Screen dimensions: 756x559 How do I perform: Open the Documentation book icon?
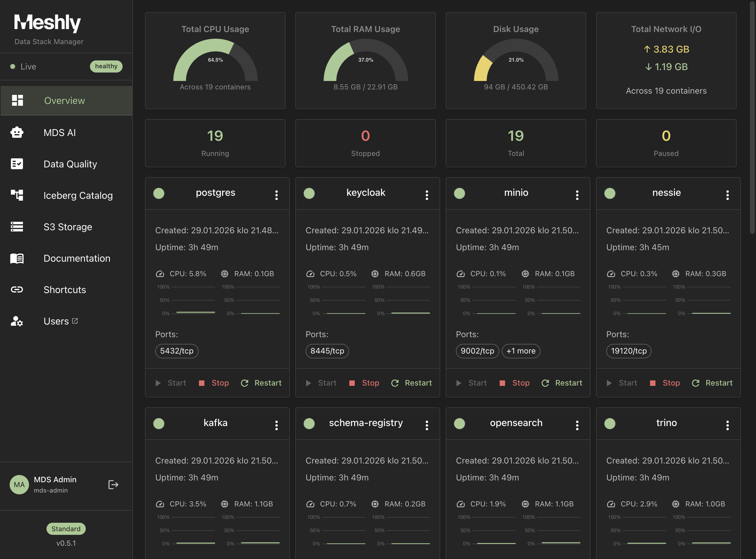point(17,258)
